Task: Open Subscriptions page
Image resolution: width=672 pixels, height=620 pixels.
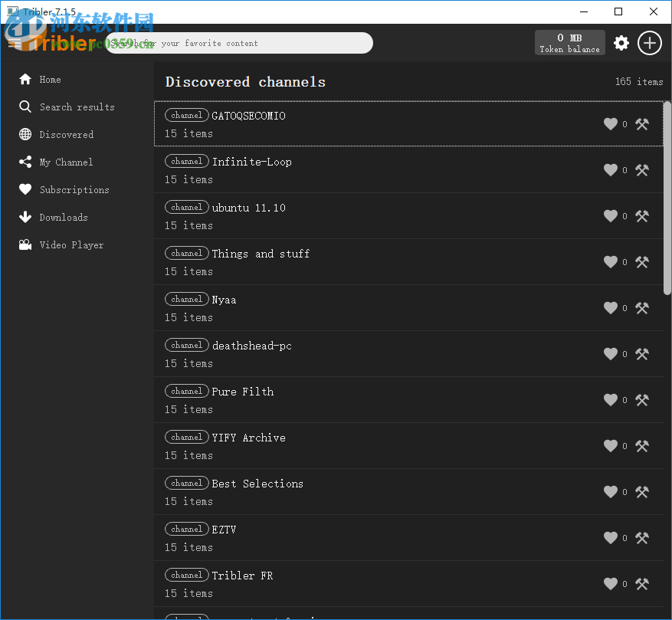Action: click(64, 189)
